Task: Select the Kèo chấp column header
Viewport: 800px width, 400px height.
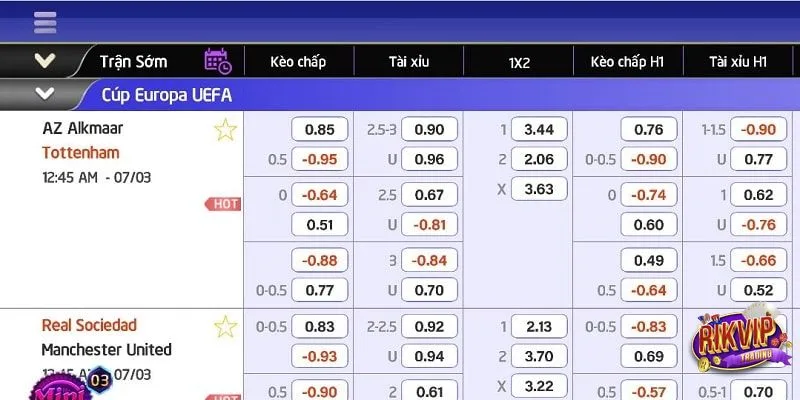Action: click(x=298, y=62)
